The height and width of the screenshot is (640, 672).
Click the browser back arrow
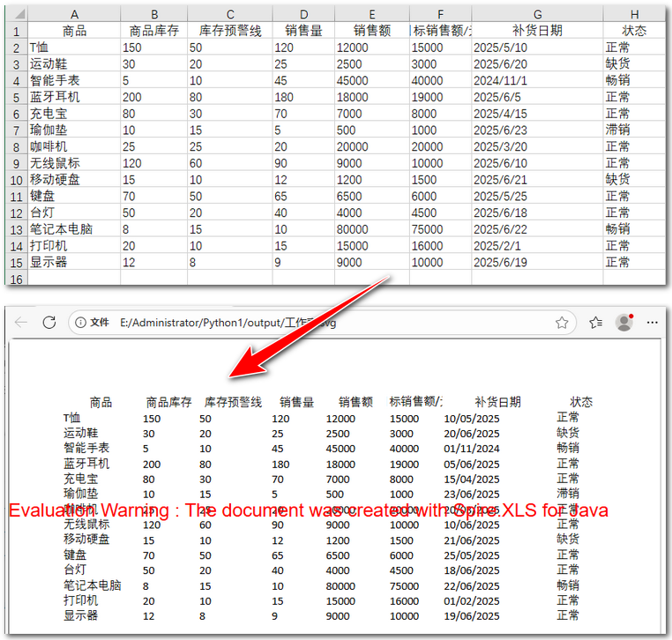21,323
